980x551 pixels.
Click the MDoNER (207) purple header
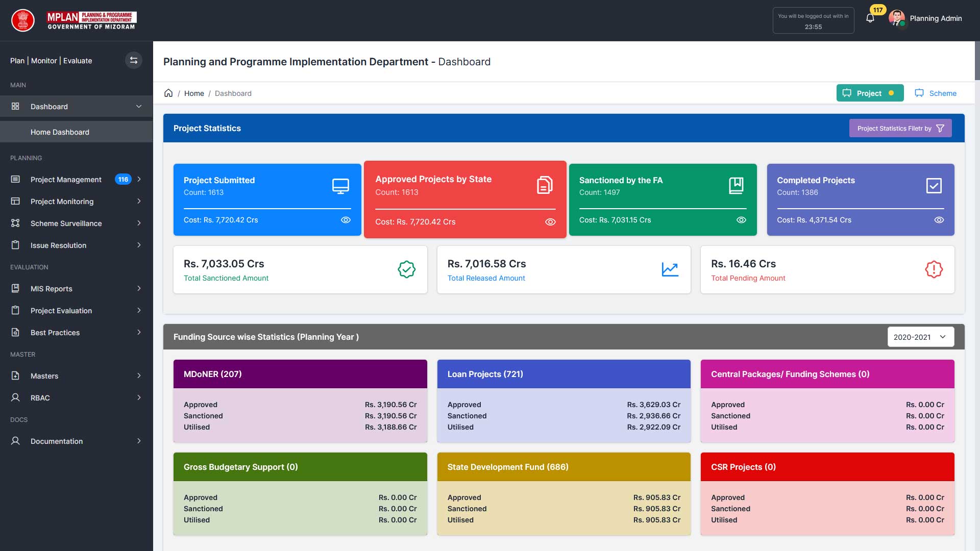point(300,374)
